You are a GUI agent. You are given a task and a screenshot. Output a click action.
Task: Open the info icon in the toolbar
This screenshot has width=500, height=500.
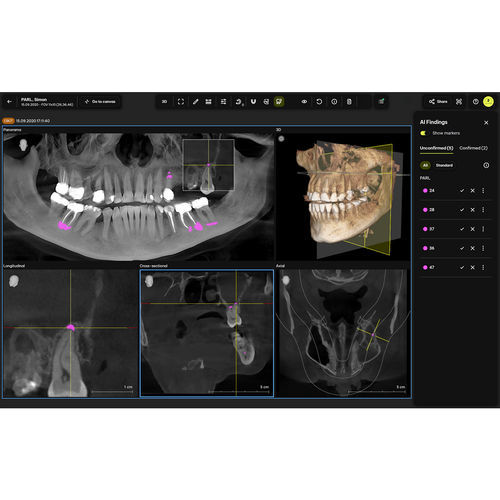[x=334, y=102]
